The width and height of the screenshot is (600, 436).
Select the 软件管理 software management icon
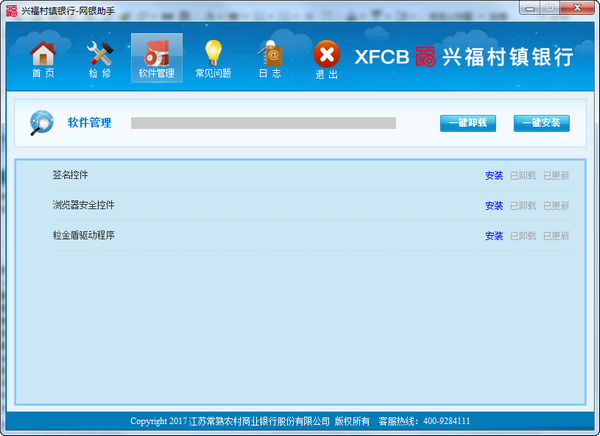157,57
